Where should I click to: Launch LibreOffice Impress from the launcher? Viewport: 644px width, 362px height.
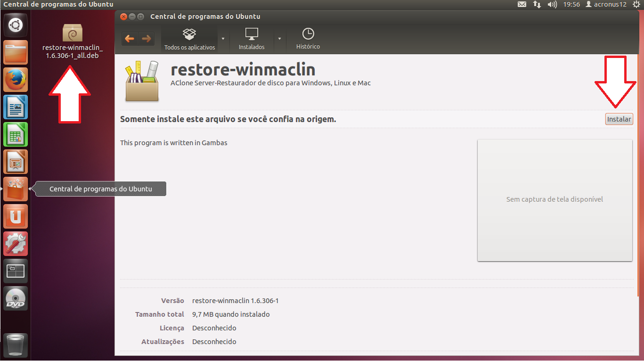(x=16, y=161)
